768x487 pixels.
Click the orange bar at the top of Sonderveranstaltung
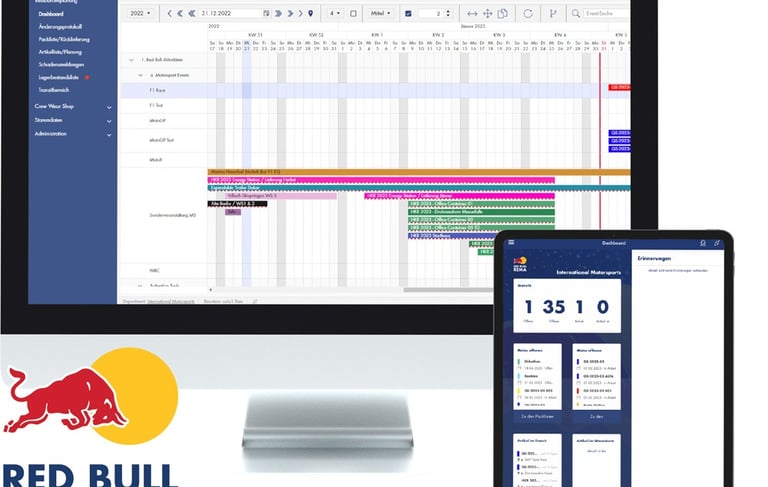(x=419, y=172)
